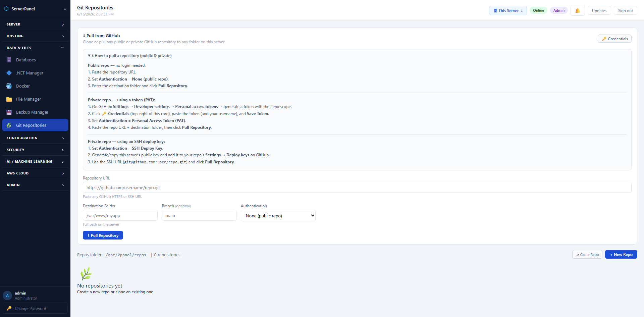Expand the SECURITY section

[x=35, y=150]
